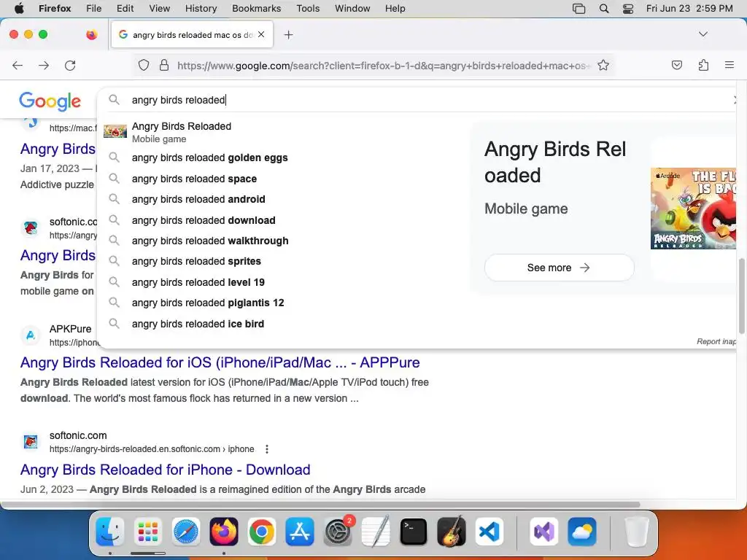This screenshot has width=747, height=560.
Task: Open Weather app from the Dock
Action: click(x=581, y=532)
